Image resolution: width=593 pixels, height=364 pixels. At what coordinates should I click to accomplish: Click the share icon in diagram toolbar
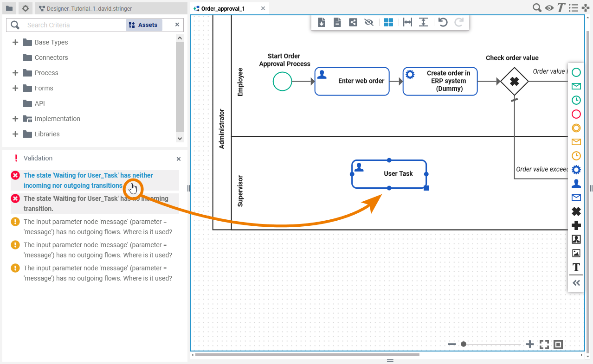tap(353, 22)
